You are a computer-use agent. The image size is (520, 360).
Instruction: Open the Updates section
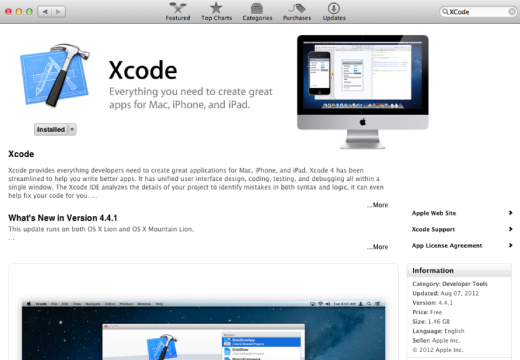coord(334,12)
